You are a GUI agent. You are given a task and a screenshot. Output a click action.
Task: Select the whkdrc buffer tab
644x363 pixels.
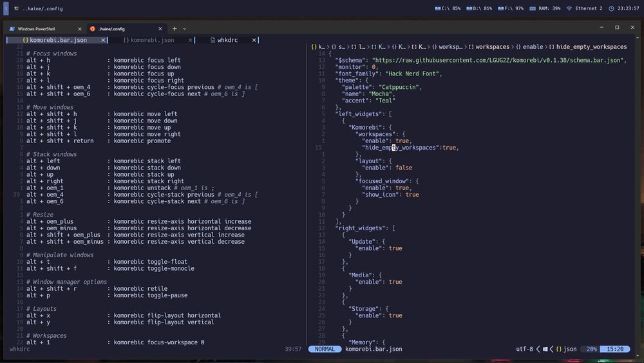227,40
